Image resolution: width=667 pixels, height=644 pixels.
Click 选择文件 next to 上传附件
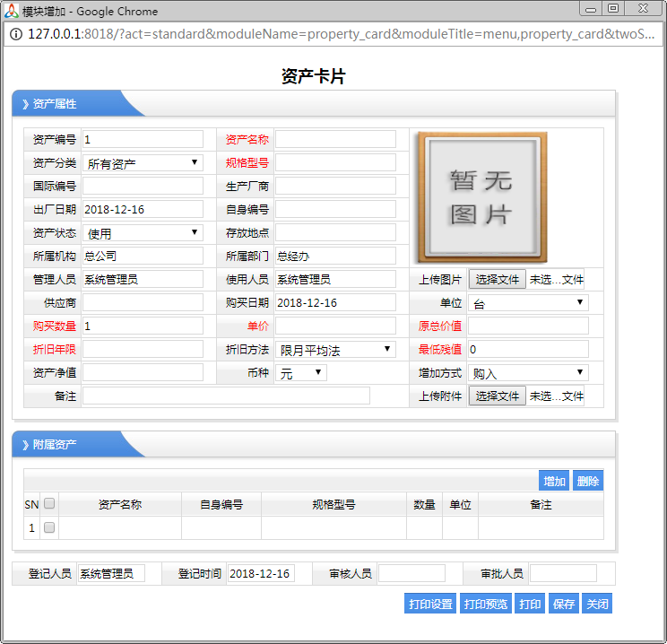coord(497,396)
